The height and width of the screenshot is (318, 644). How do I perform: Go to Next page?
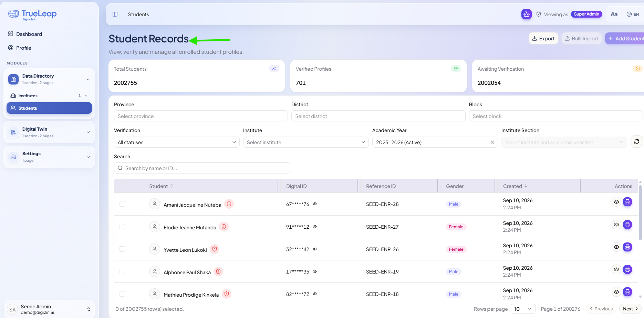pos(630,309)
